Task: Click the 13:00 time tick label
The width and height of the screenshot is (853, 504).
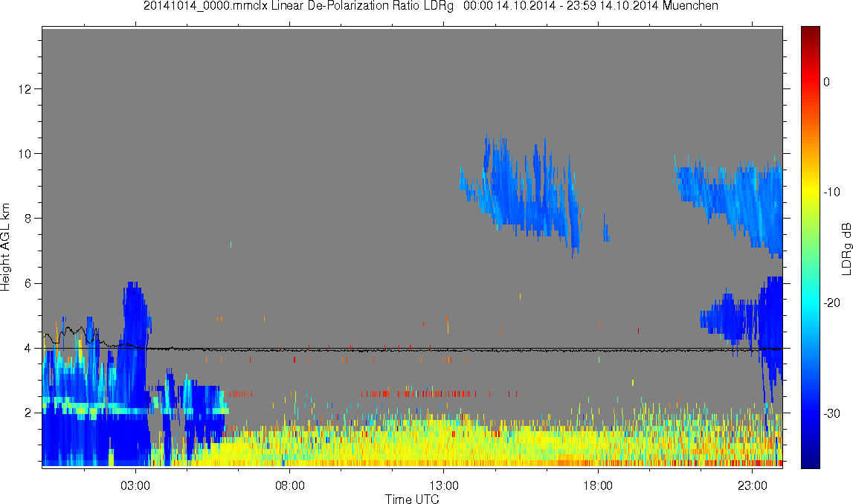Action: pyautogui.click(x=443, y=485)
